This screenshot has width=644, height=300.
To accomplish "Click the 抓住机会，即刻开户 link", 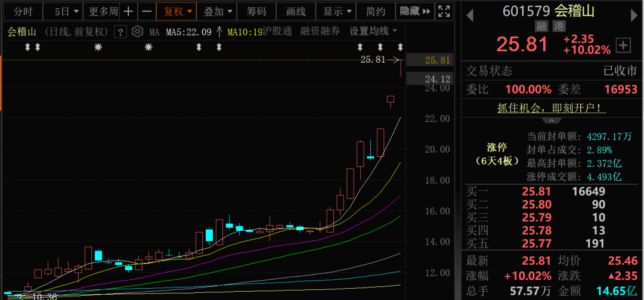I will click(x=551, y=109).
